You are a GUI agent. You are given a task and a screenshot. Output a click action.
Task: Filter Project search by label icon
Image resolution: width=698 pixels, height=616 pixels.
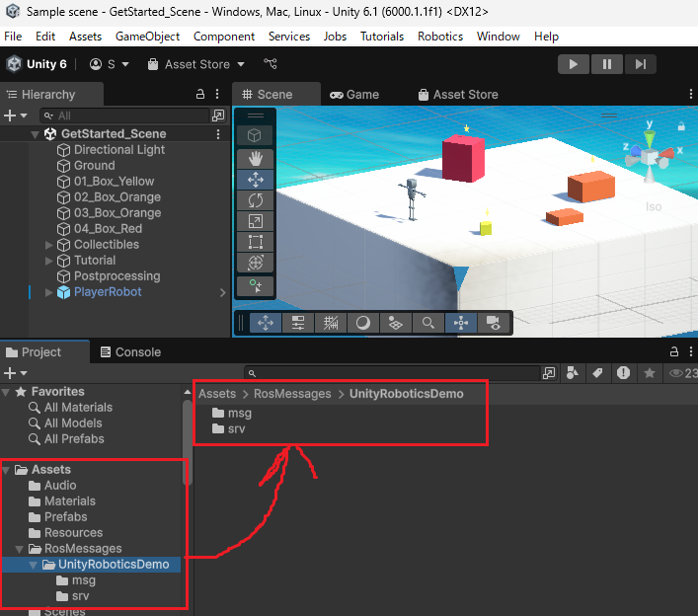click(x=598, y=373)
